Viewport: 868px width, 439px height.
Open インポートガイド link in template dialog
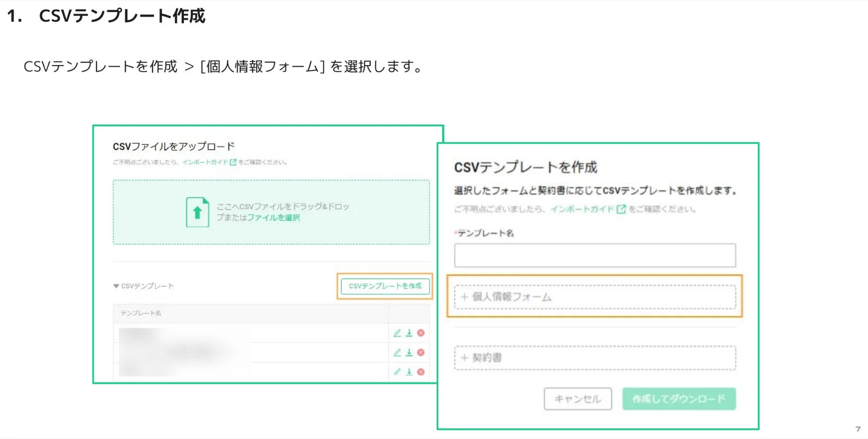(583, 209)
